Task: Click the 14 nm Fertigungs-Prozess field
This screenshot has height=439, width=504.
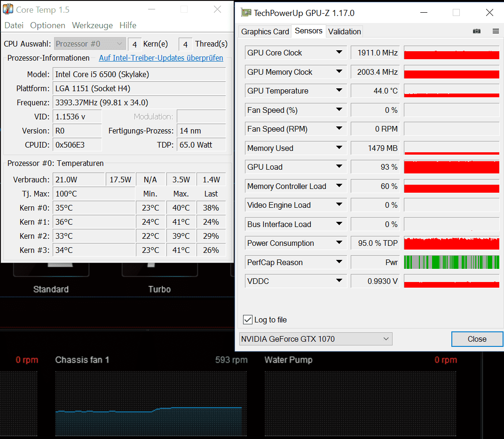Action: [x=201, y=131]
